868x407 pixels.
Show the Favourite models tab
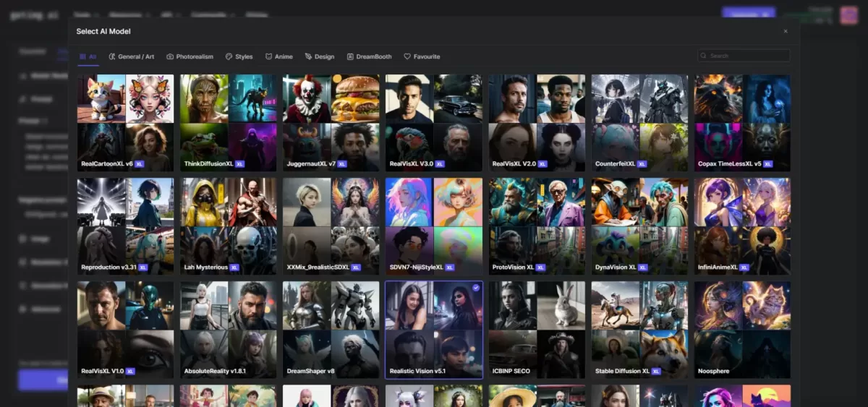(x=422, y=56)
